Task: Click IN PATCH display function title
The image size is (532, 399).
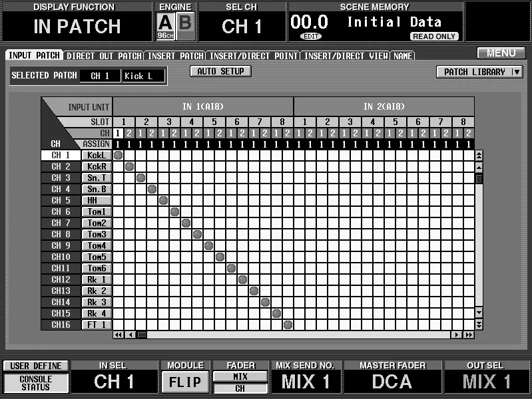Action: [77, 27]
